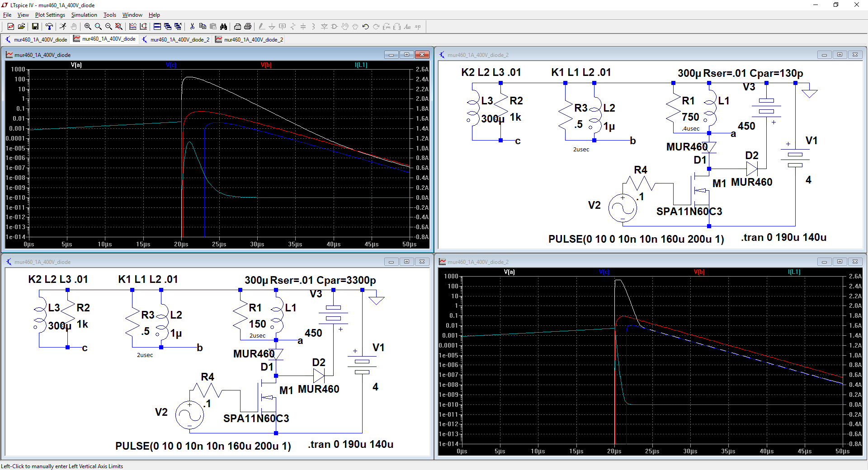This screenshot has height=470, width=868.
Task: Click V[a] trace label in bottom-right plot
Action: point(509,272)
